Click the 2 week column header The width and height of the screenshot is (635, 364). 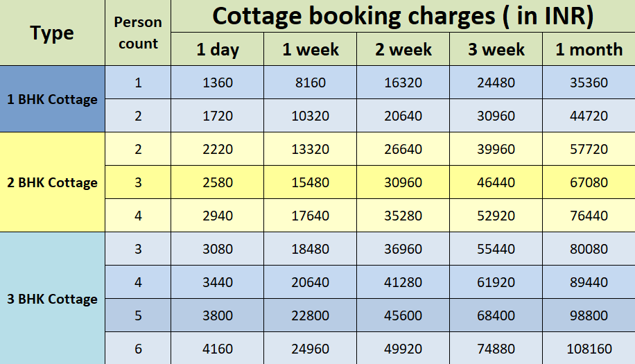coord(403,50)
